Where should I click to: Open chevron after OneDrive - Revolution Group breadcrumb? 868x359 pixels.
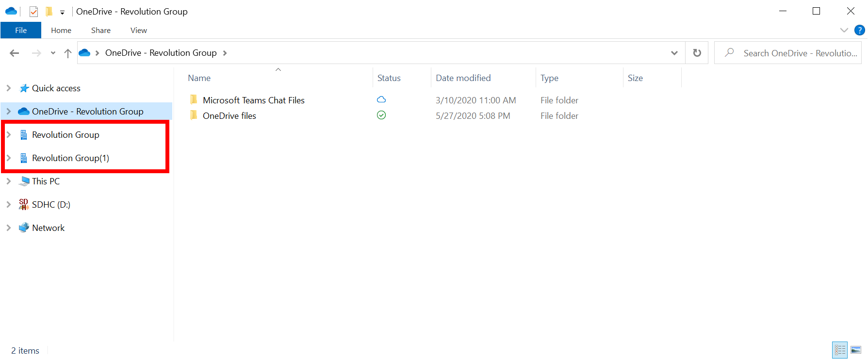[x=225, y=53]
